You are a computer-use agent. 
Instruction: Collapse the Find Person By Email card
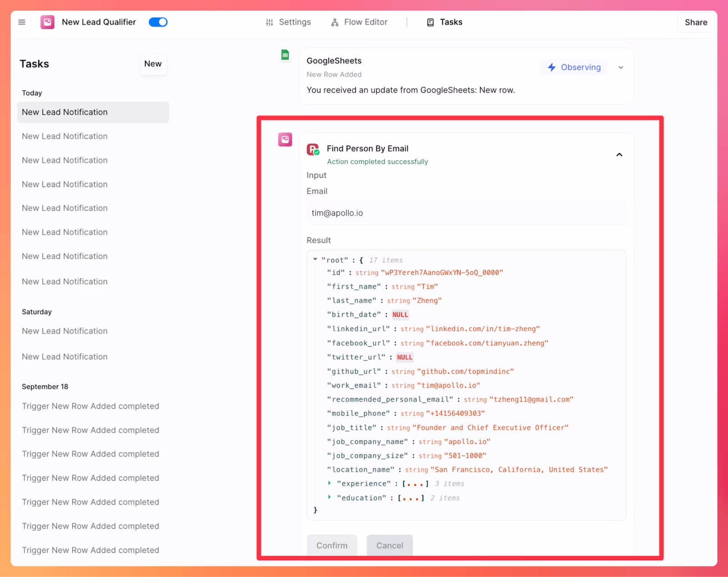point(619,155)
